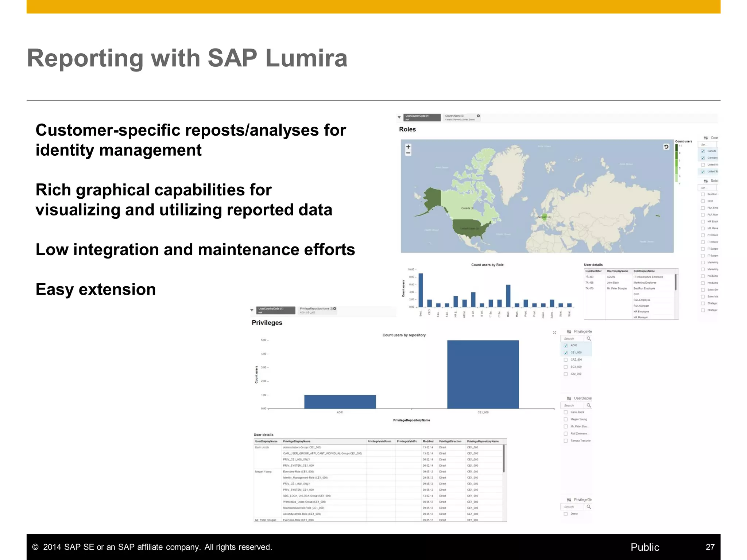Zoom in on the Roles map
Viewport: 747px width, 560px height.
408,147
